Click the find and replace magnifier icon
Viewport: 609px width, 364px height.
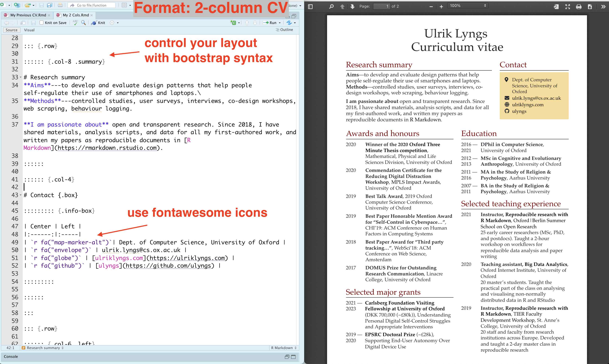click(84, 23)
